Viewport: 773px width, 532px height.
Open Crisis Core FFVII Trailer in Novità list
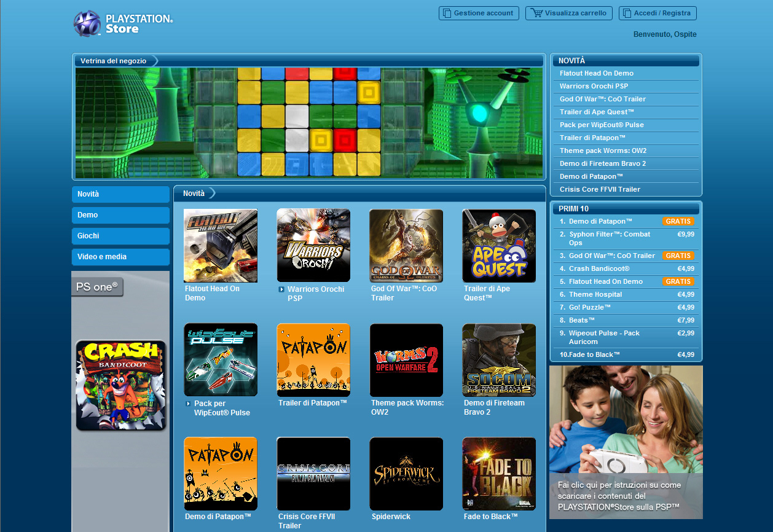tap(600, 190)
